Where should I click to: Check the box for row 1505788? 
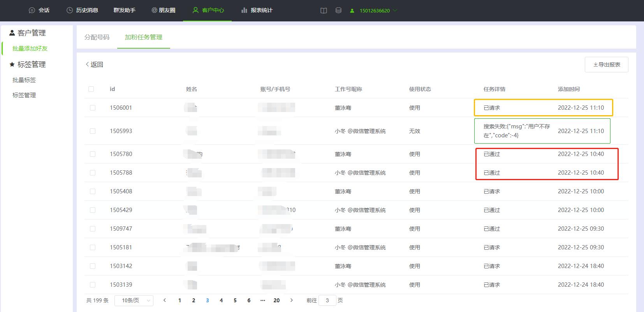[93, 173]
